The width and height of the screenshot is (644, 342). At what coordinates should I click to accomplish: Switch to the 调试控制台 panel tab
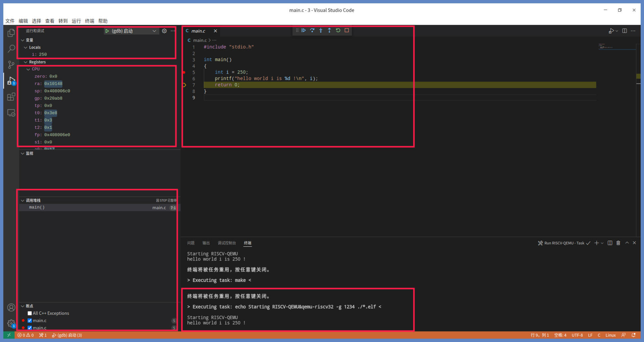[227, 243]
